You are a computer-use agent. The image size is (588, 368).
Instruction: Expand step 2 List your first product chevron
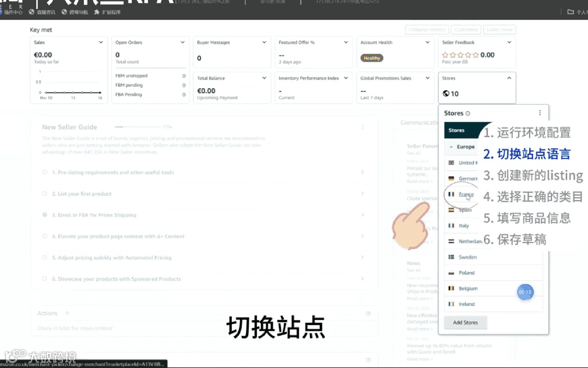(363, 194)
